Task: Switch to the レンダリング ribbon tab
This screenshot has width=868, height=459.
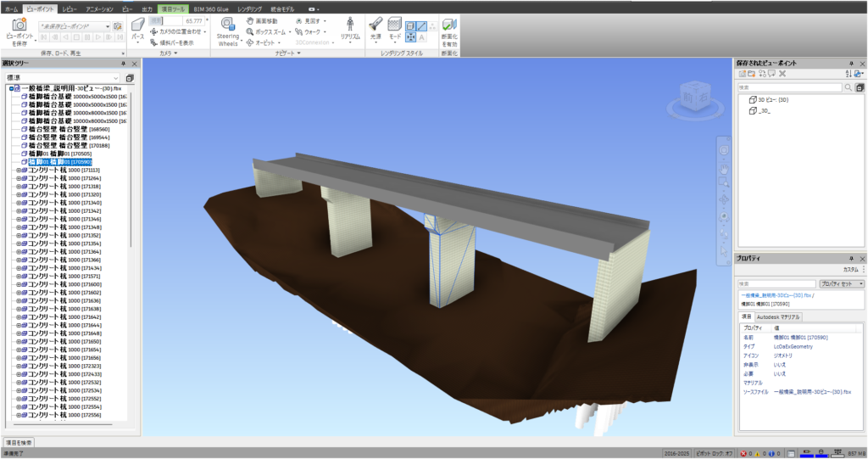Action: tap(248, 7)
